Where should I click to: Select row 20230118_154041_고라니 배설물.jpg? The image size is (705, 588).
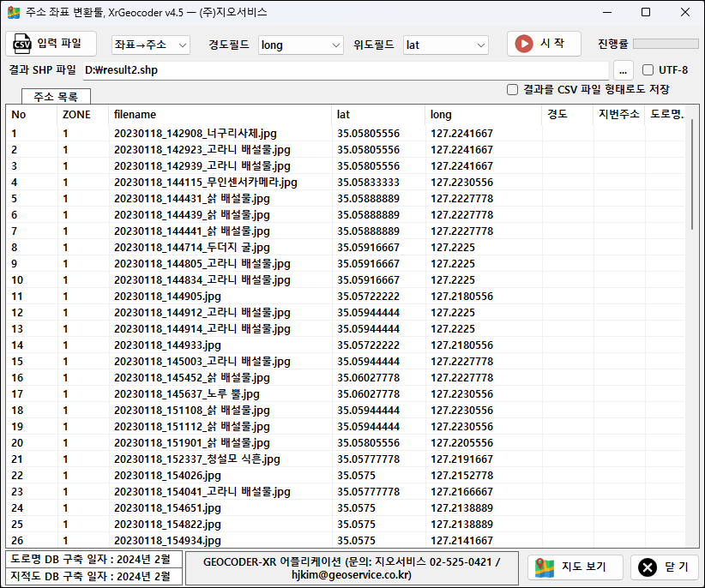pos(346,492)
